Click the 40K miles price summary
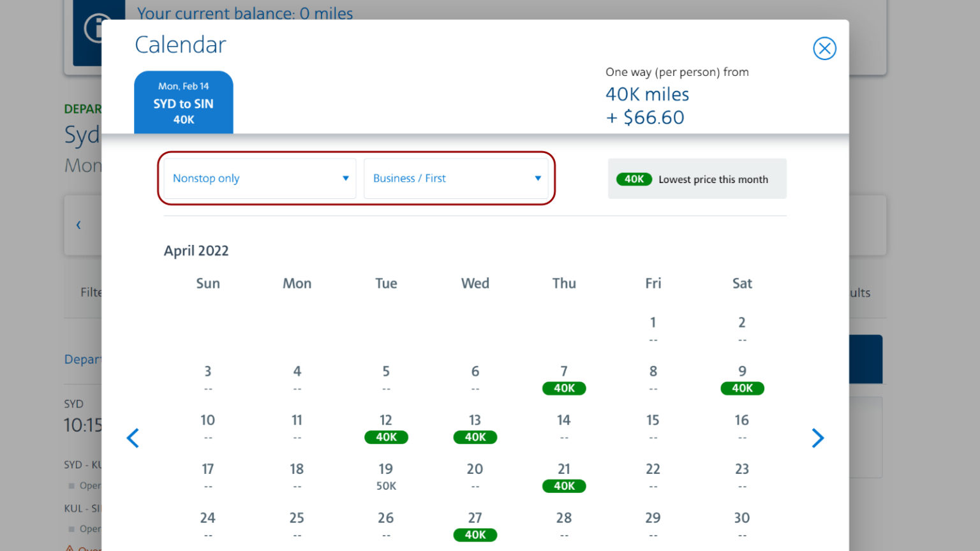The width and height of the screenshot is (980, 551). pyautogui.click(x=646, y=94)
